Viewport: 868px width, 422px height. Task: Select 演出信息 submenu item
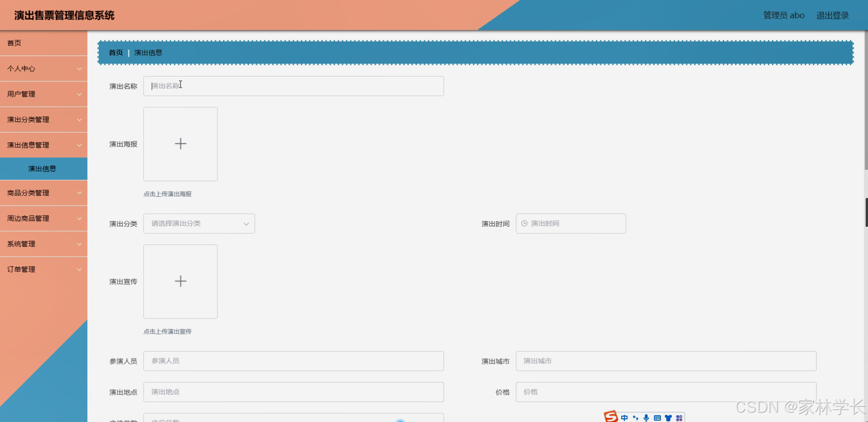pyautogui.click(x=44, y=169)
